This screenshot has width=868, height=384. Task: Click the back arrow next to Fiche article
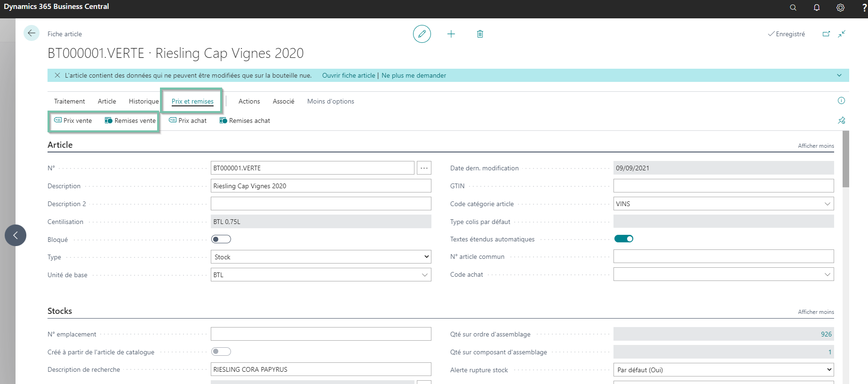[x=32, y=33]
